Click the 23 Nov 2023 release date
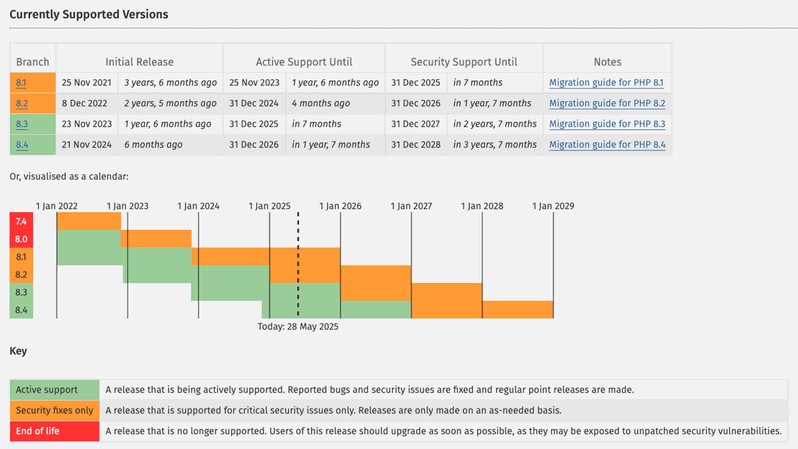The image size is (798, 449). click(x=87, y=124)
